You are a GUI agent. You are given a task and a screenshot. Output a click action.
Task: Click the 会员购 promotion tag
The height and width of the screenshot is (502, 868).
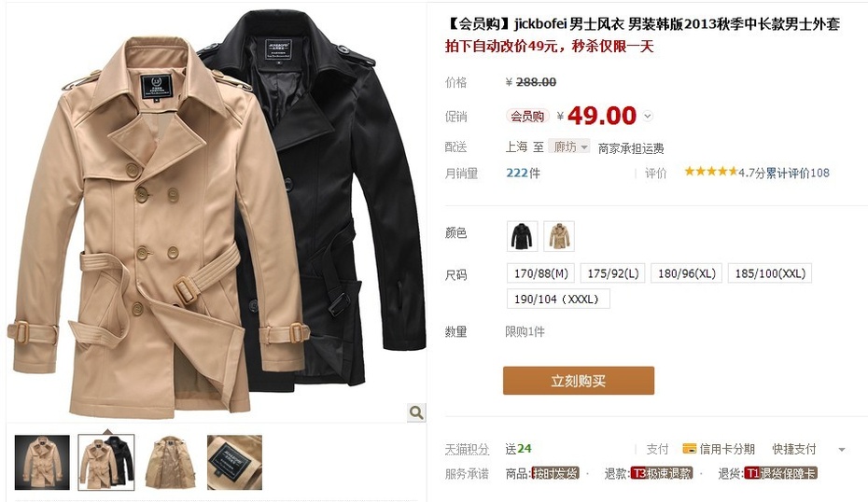pyautogui.click(x=527, y=117)
